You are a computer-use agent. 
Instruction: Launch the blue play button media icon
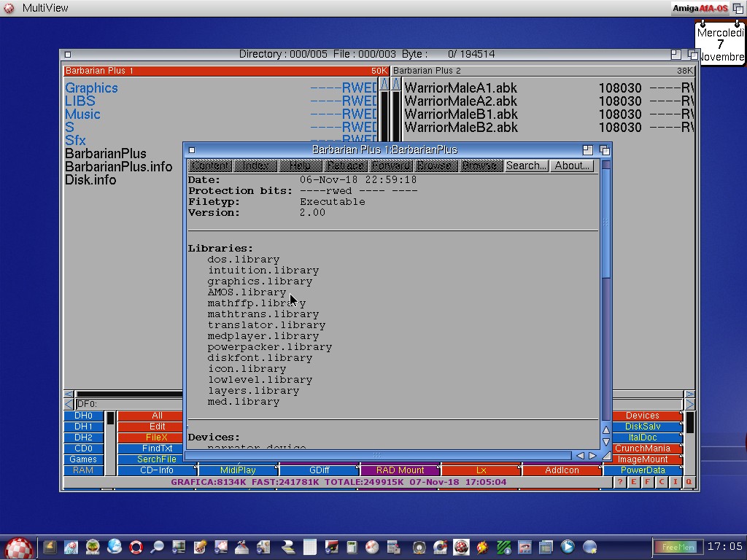point(568,546)
